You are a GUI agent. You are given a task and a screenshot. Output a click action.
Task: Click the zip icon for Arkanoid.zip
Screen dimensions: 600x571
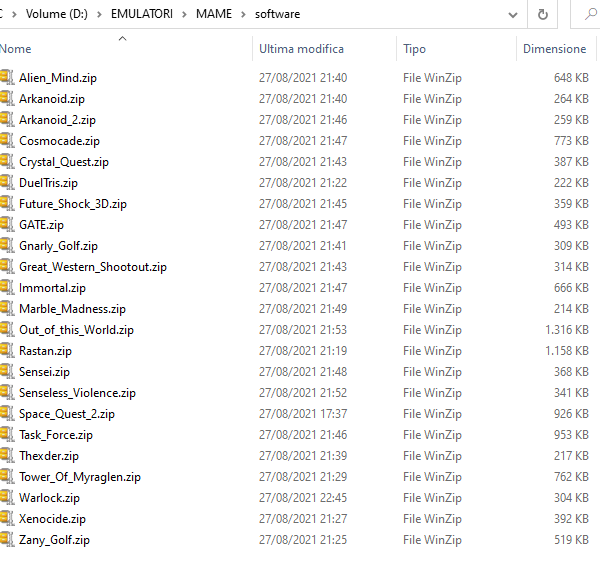click(7, 98)
